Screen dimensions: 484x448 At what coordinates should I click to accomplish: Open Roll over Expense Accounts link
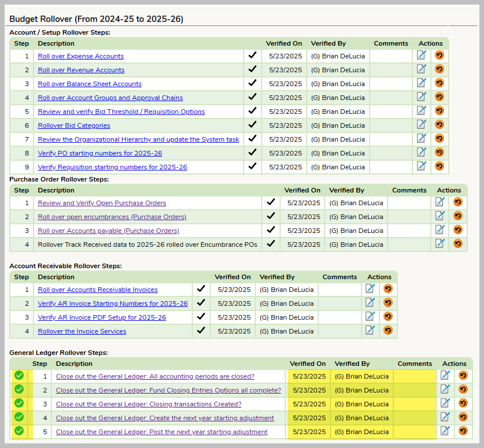tap(80, 56)
